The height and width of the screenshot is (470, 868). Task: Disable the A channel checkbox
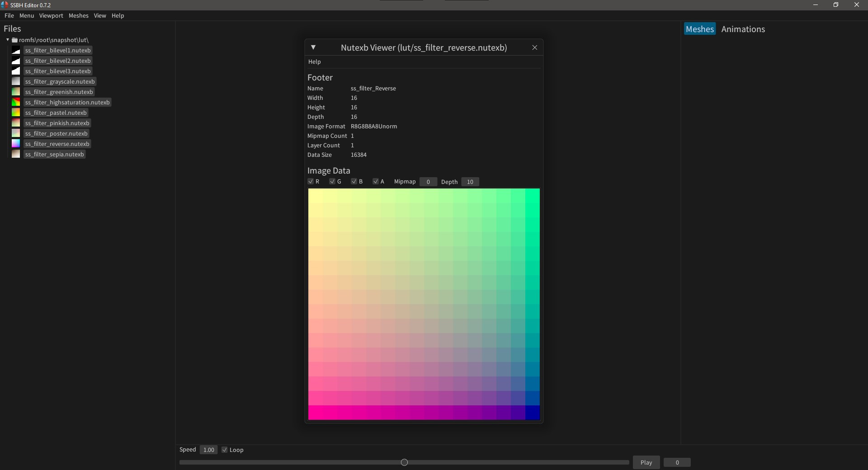tap(376, 181)
